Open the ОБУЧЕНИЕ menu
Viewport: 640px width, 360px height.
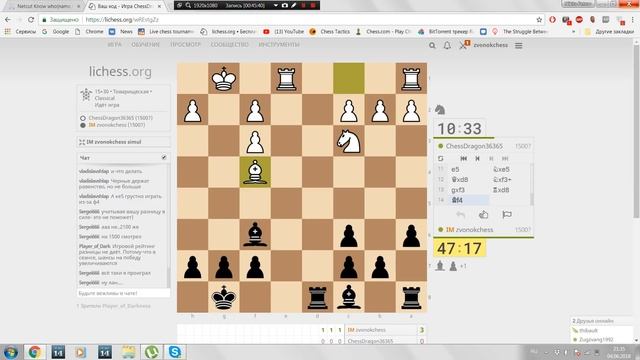pos(145,44)
